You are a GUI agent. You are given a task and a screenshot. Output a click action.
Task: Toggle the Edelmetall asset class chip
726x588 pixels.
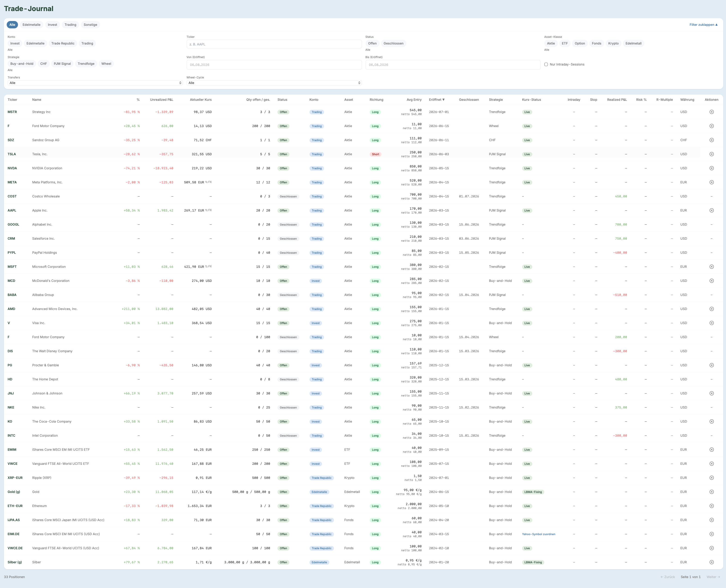(633, 43)
